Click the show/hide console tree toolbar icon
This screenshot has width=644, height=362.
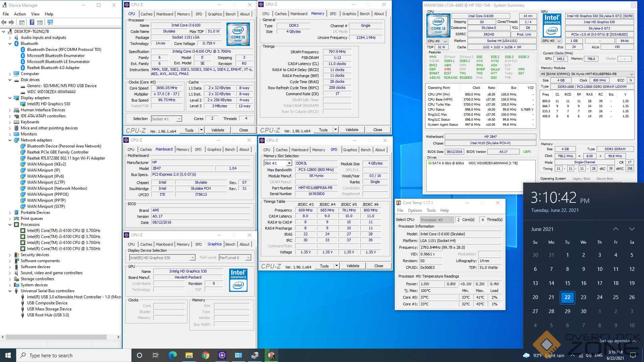(22, 22)
